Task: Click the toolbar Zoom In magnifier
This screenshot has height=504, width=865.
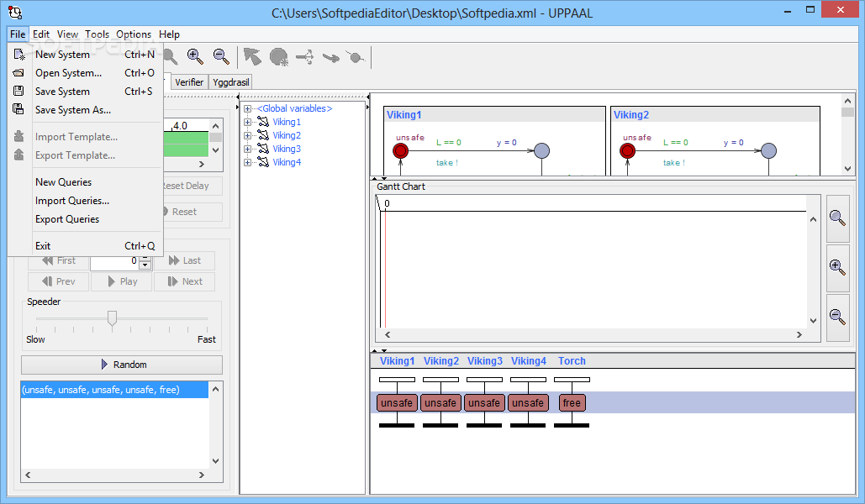Action: (195, 57)
